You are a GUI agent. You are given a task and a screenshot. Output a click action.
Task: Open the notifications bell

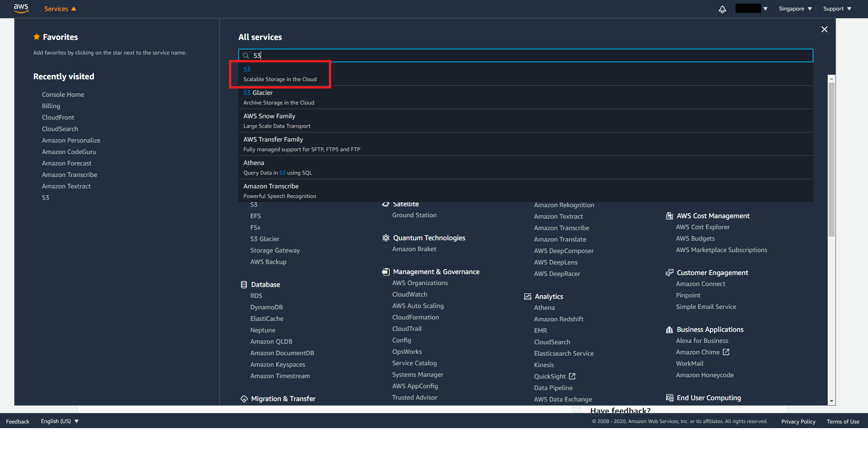click(722, 9)
